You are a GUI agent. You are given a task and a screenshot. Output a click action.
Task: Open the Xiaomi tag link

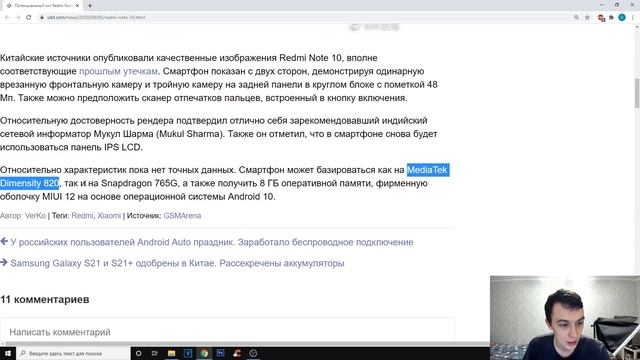109,216
